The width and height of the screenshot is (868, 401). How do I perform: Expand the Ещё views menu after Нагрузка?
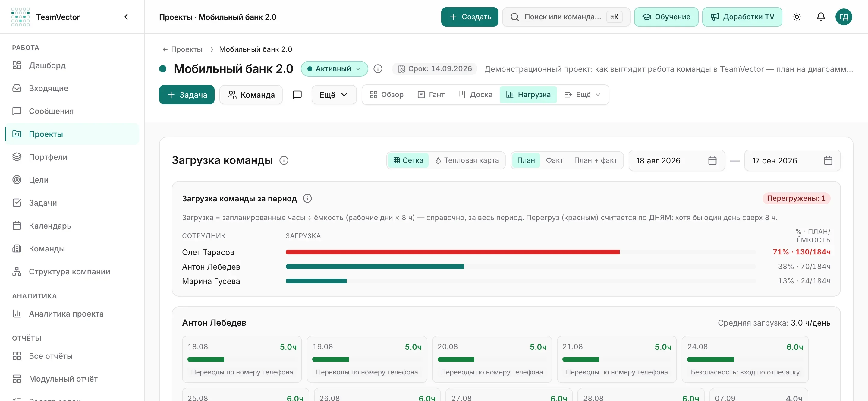(582, 95)
